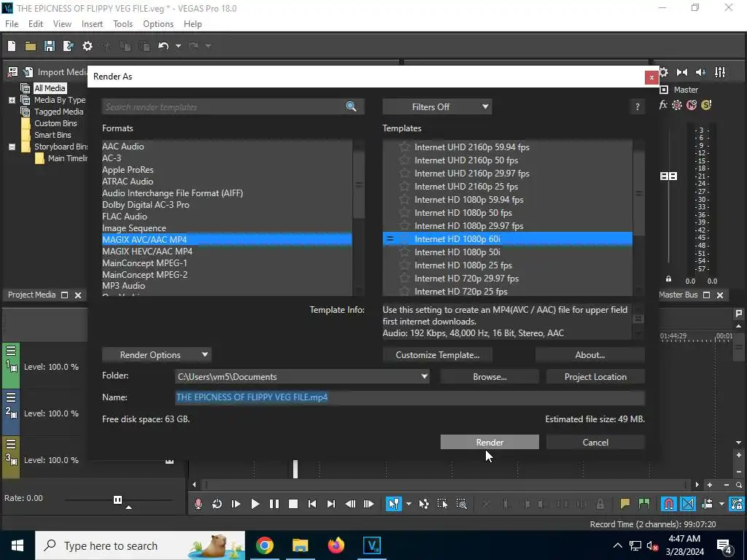Toggle Lock Envelopes to Events
This screenshot has width=747, height=560.
(x=737, y=504)
